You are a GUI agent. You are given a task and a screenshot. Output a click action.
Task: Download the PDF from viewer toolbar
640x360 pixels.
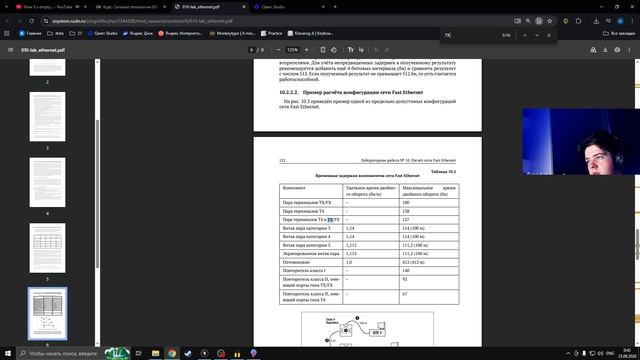click(x=605, y=50)
